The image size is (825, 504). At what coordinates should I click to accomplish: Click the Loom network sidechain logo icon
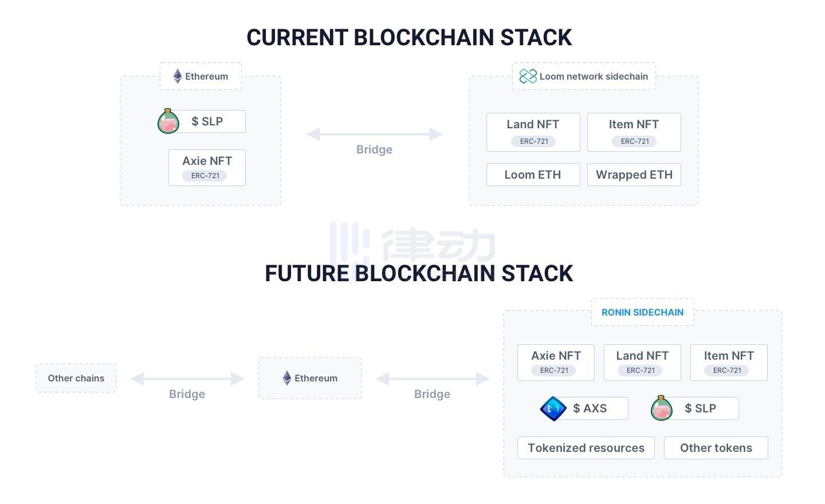528,76
